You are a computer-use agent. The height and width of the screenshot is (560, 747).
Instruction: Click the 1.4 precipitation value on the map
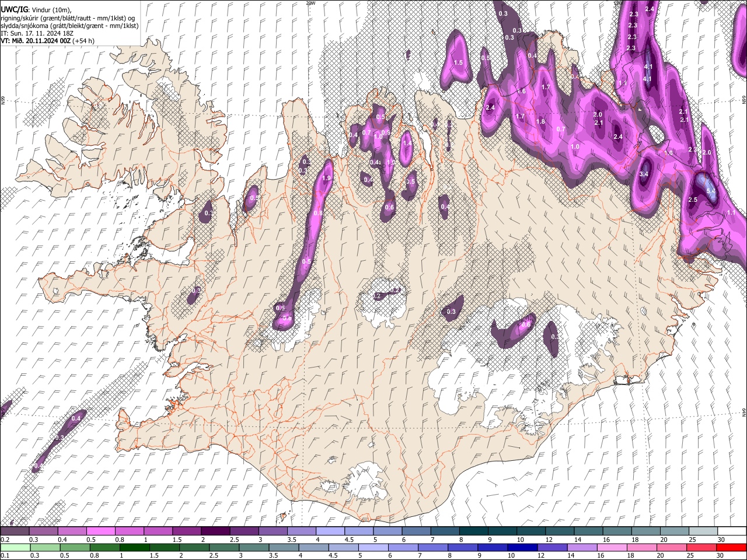click(x=407, y=142)
